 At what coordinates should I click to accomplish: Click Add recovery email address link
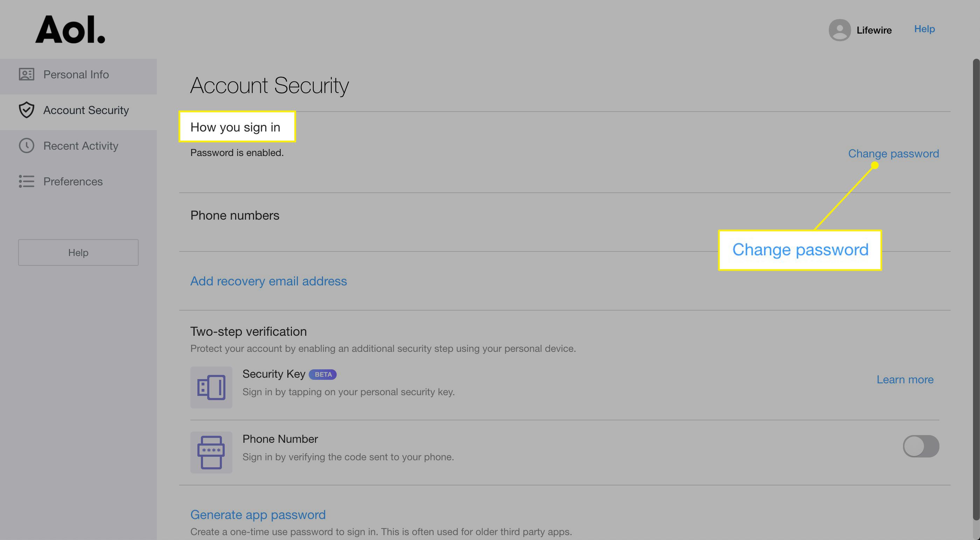[x=269, y=280]
